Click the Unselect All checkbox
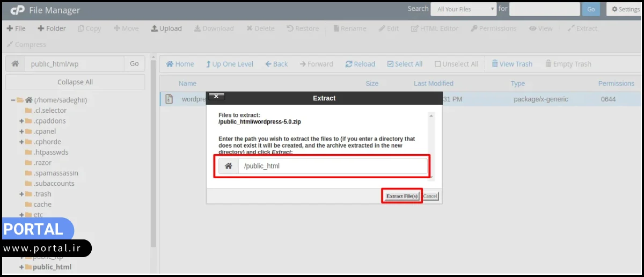This screenshot has width=644, height=277. click(x=438, y=64)
